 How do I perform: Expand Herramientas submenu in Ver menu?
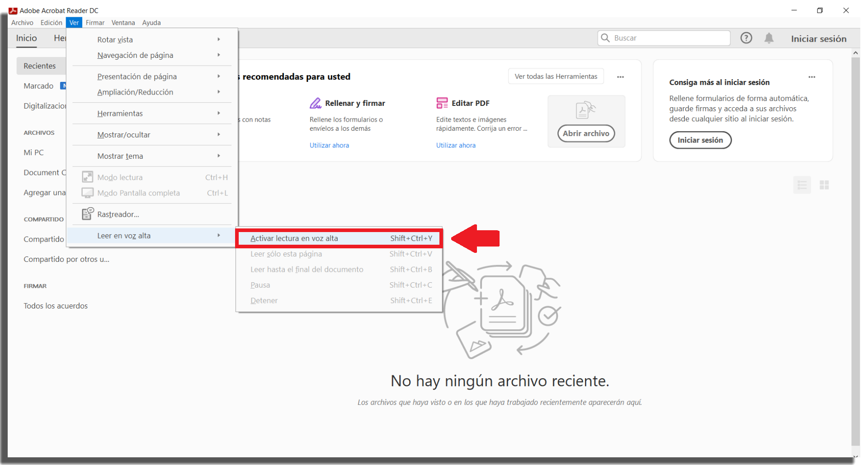click(152, 113)
